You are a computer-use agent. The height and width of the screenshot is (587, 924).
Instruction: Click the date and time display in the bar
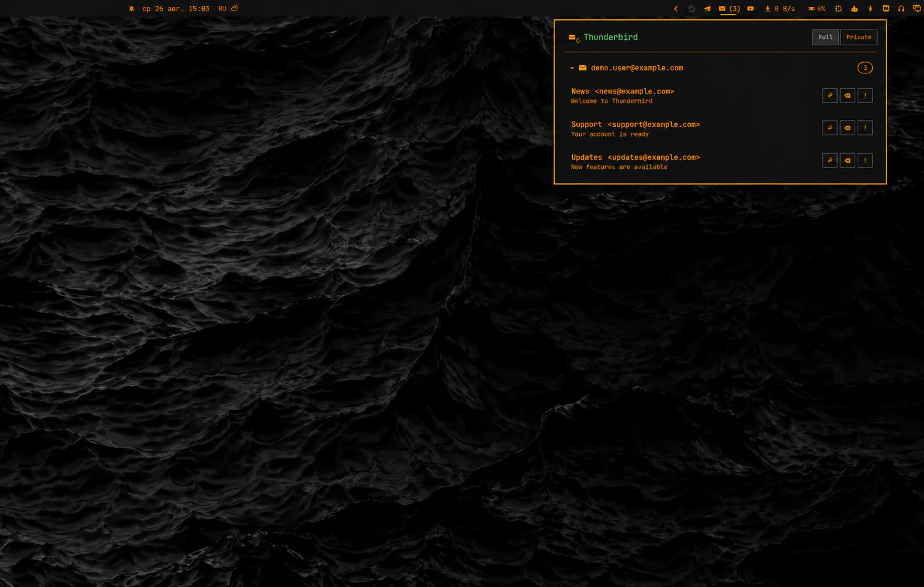176,9
